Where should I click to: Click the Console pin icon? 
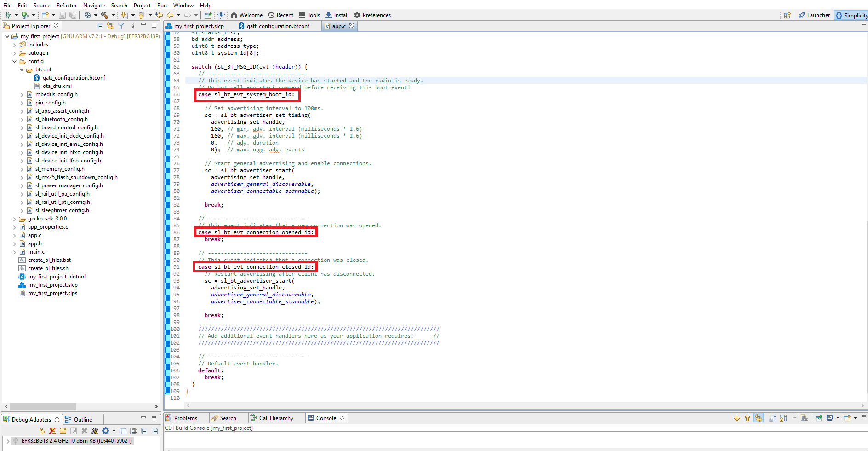(x=819, y=418)
